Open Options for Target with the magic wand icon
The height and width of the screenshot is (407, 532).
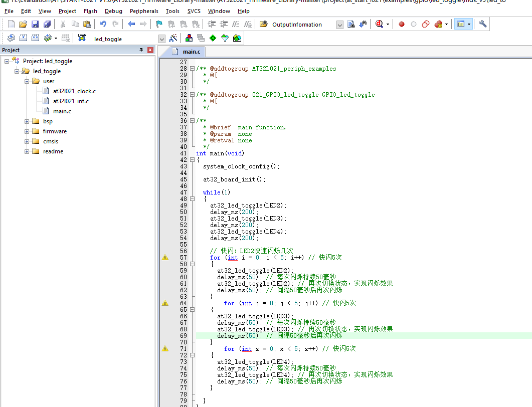(173, 38)
